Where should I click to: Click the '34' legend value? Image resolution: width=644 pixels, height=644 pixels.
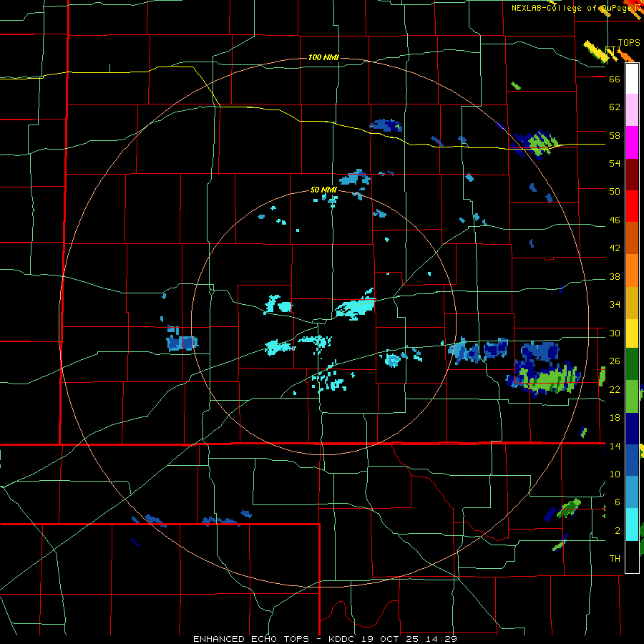[615, 304]
